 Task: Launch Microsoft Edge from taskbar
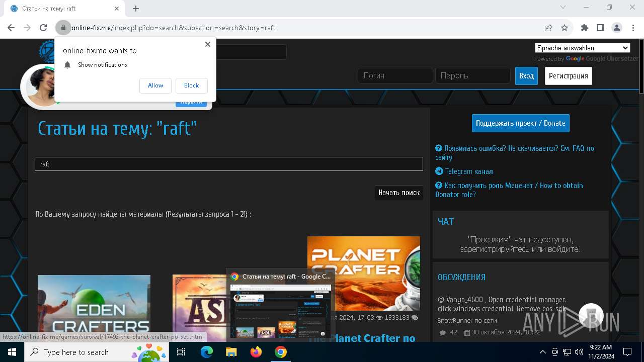[207, 352]
